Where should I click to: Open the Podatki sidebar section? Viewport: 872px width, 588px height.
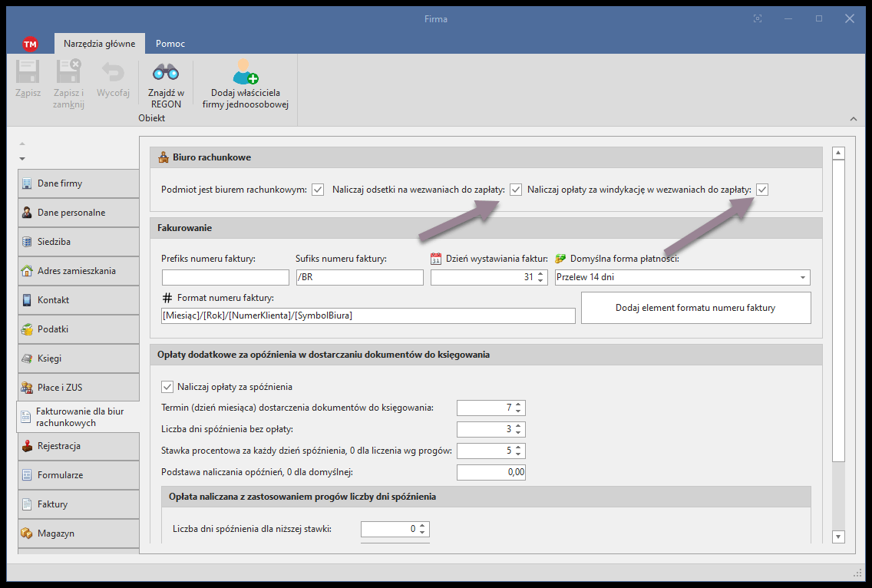[x=78, y=329]
